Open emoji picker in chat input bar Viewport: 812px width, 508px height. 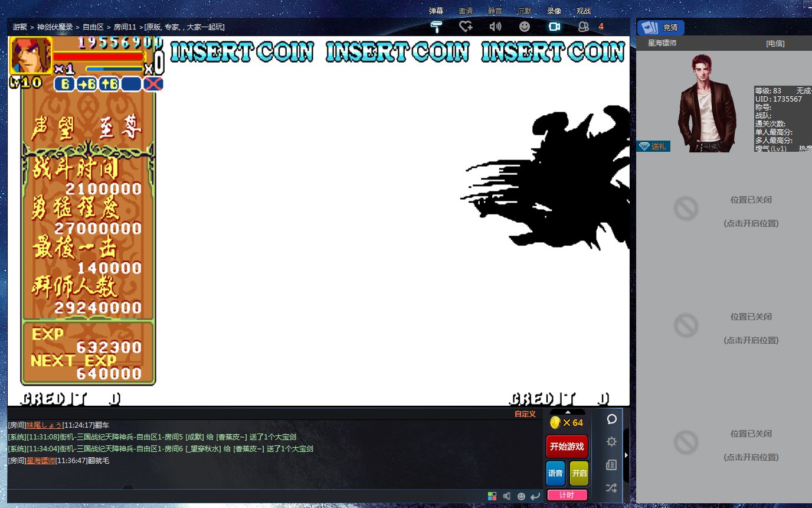click(521, 496)
